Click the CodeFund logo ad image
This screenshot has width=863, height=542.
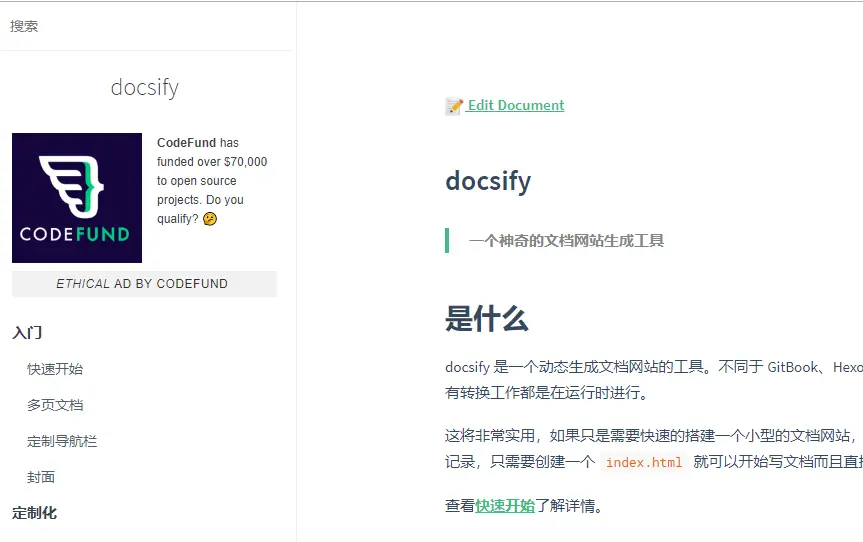click(77, 198)
